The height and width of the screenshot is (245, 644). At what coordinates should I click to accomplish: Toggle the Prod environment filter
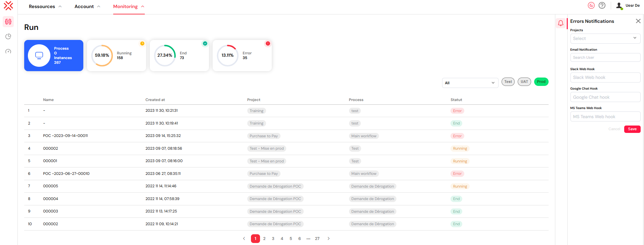click(x=541, y=82)
